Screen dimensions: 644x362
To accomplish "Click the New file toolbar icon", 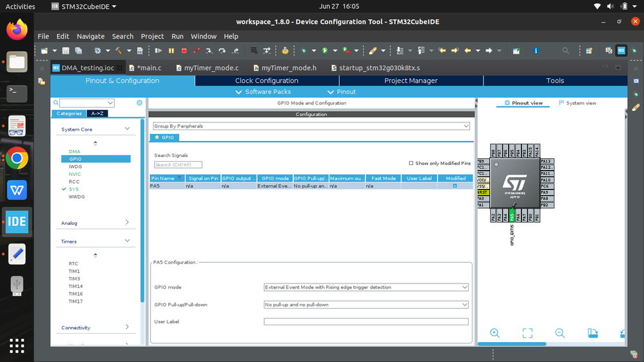I will pos(44,51).
